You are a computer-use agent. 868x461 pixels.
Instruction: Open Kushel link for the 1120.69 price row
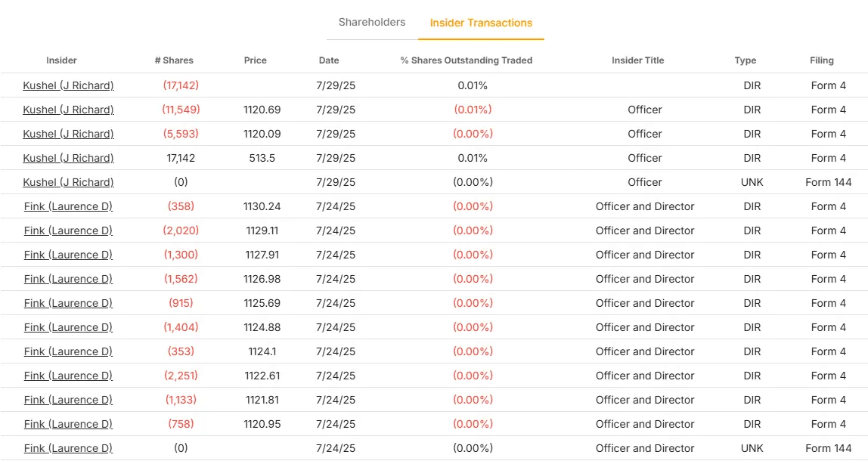(68, 110)
